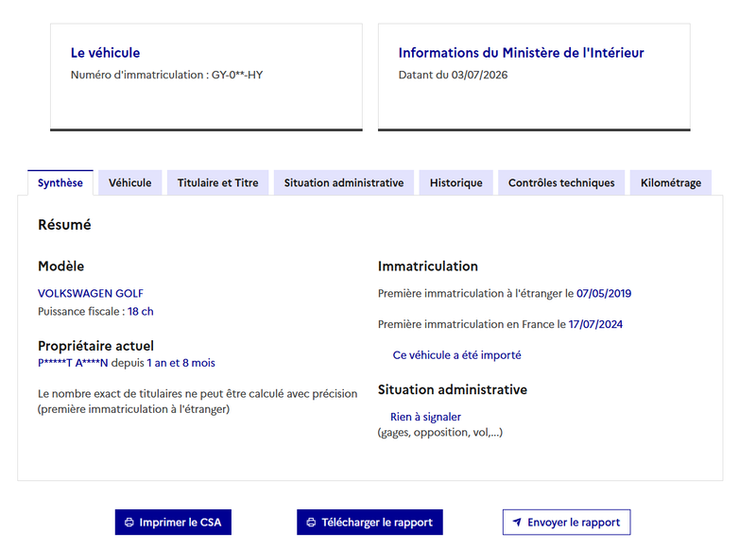
Task: Click the gages, opposition, vol note
Action: click(439, 432)
